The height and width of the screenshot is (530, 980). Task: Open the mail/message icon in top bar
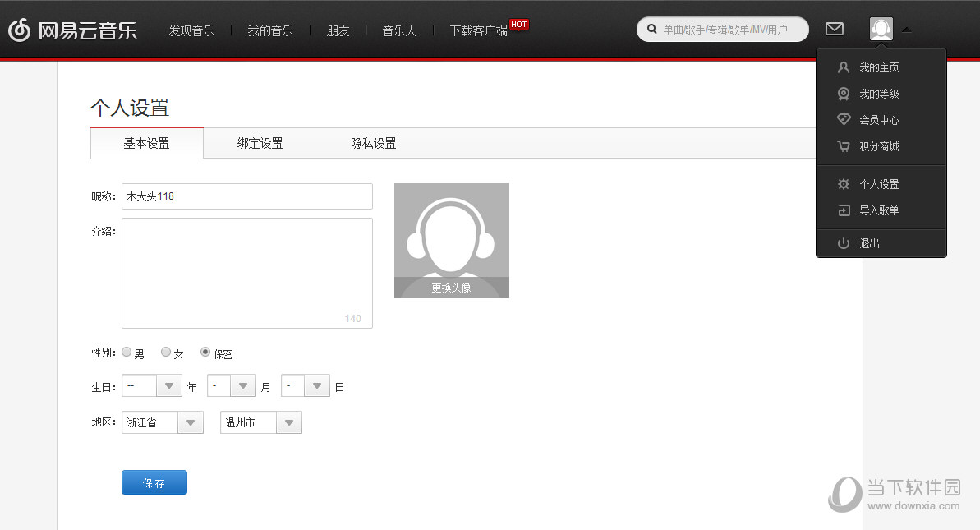pos(834,28)
